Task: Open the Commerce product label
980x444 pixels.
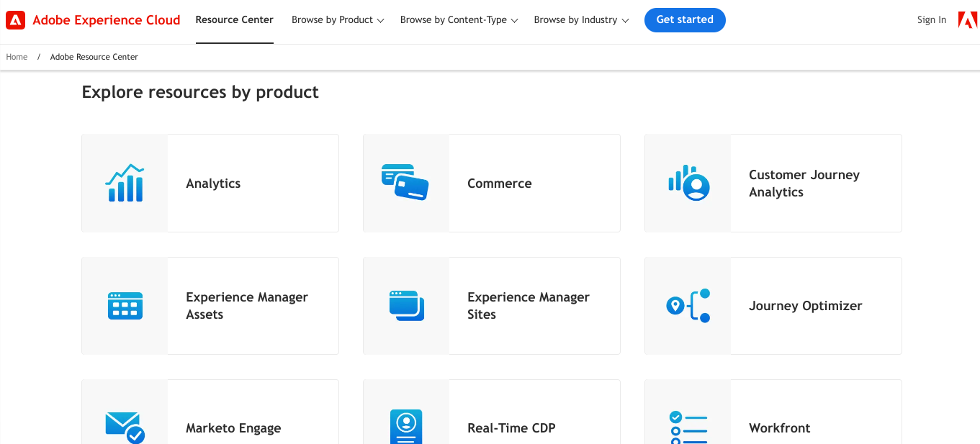Action: pos(500,184)
